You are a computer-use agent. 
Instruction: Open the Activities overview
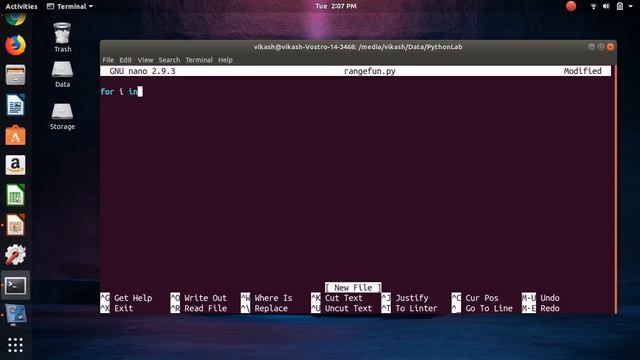tap(21, 6)
